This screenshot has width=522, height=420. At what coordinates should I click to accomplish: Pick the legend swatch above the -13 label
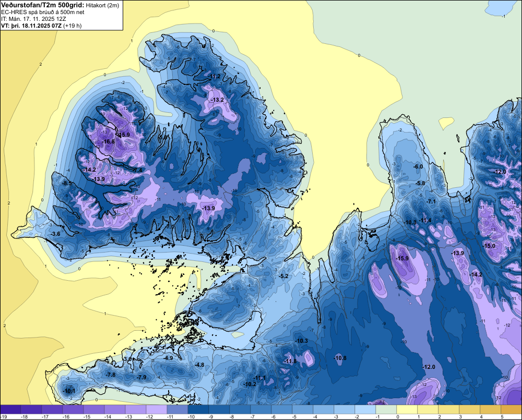pyautogui.click(x=136, y=410)
